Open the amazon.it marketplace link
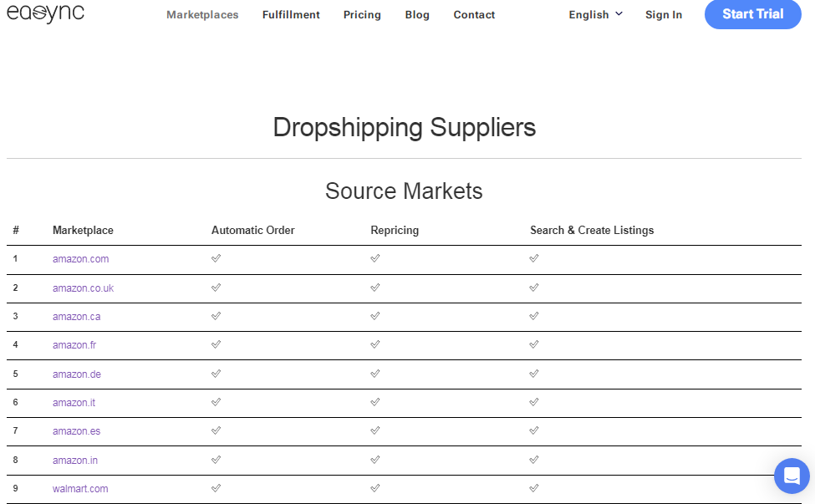This screenshot has height=504, width=815. click(x=74, y=403)
